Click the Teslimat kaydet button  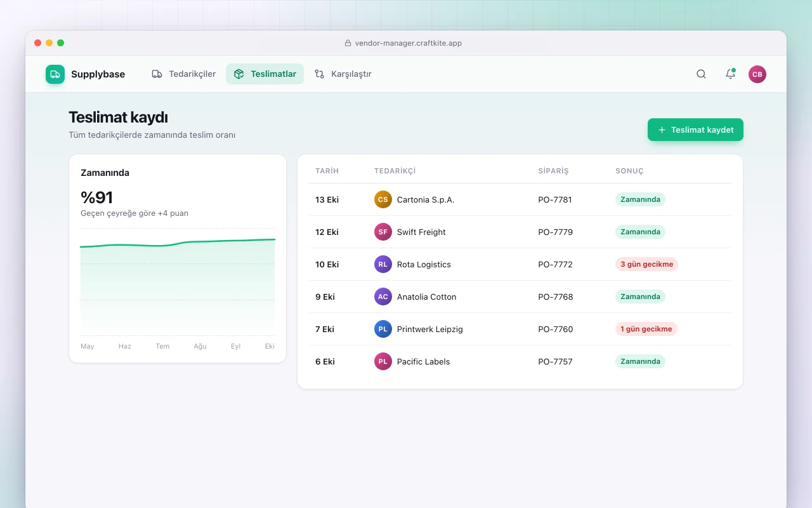point(695,130)
